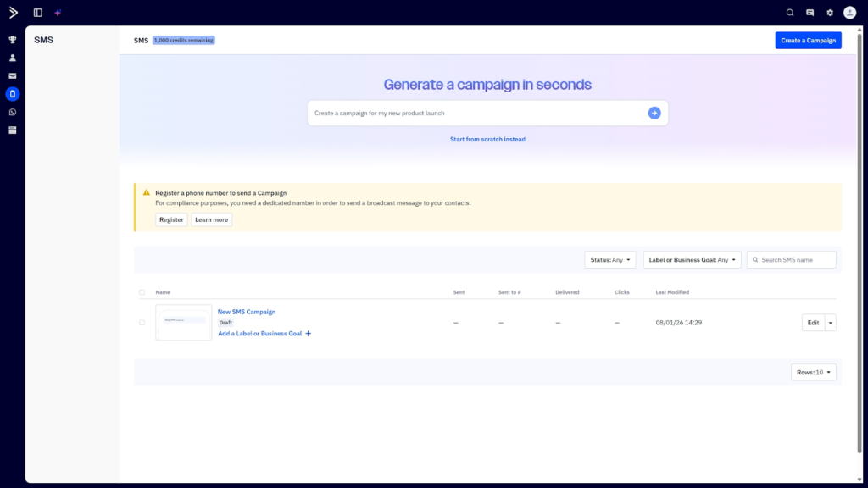This screenshot has height=488, width=868.
Task: Toggle the sidebar panel icon
Action: pyautogui.click(x=38, y=13)
